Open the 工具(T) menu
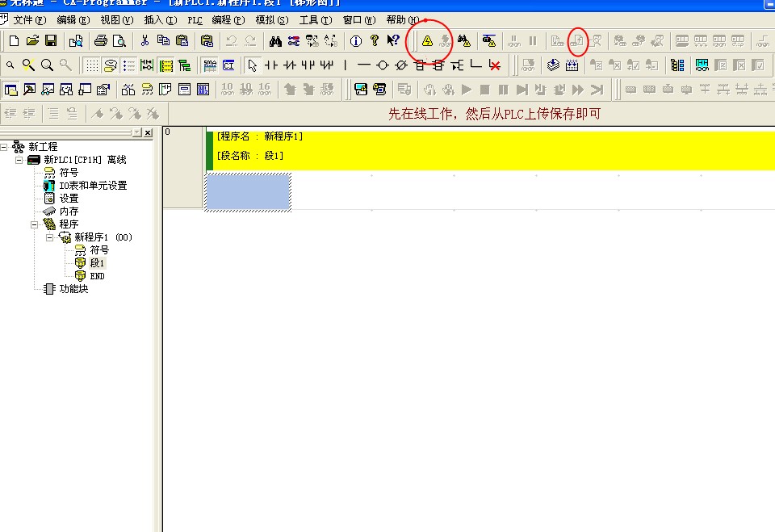775x532 pixels. [x=315, y=19]
